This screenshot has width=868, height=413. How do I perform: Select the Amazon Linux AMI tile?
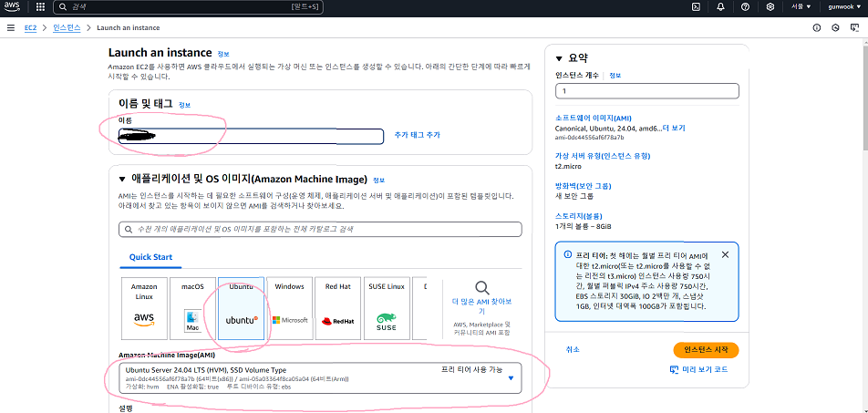pyautogui.click(x=144, y=308)
